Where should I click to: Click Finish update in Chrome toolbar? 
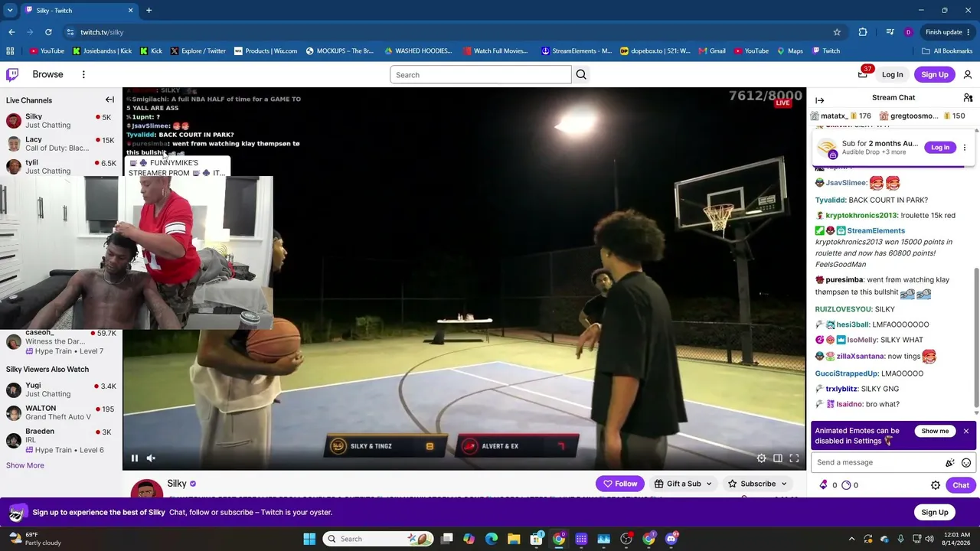[944, 32]
